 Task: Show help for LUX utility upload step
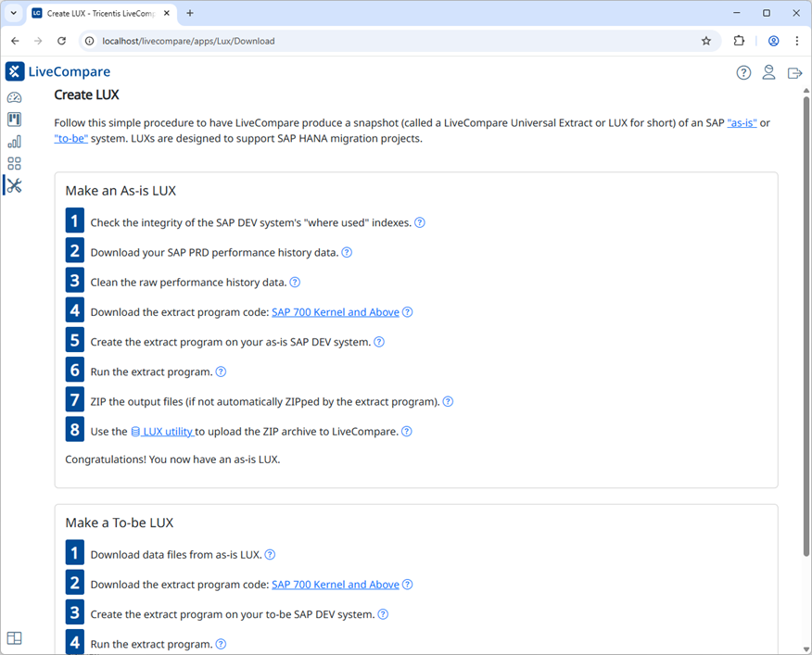[x=407, y=432]
